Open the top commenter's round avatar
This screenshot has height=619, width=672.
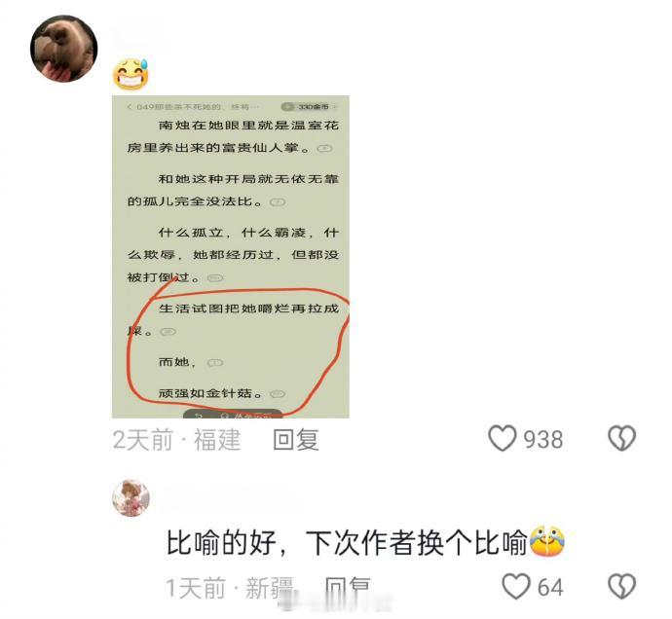tap(64, 49)
